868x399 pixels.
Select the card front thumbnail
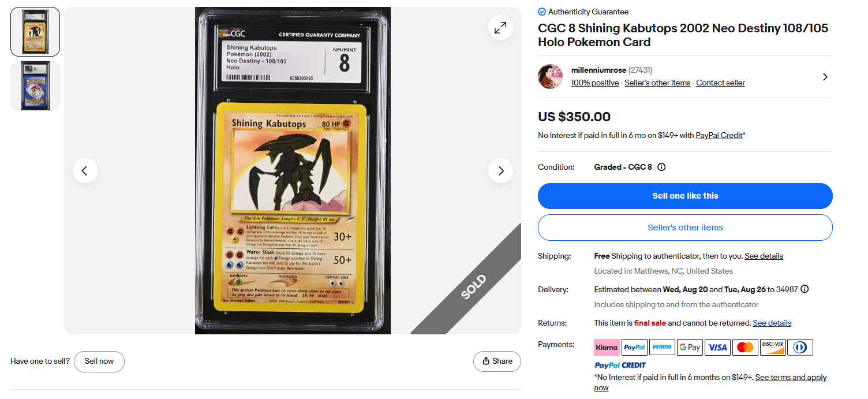click(35, 32)
